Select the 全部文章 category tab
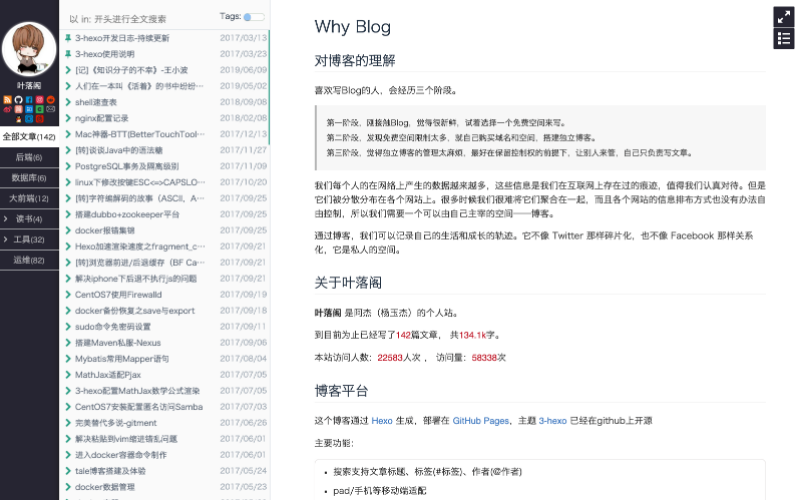 29,136
